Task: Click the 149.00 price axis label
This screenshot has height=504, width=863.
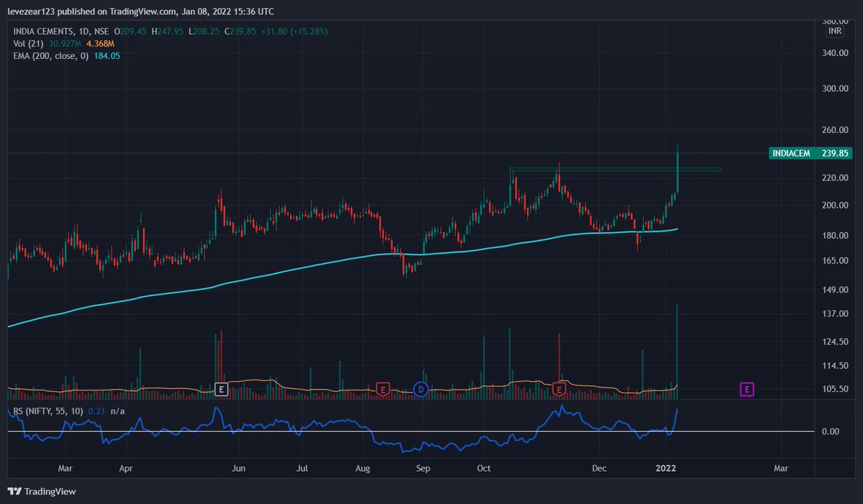Action: [x=835, y=290]
